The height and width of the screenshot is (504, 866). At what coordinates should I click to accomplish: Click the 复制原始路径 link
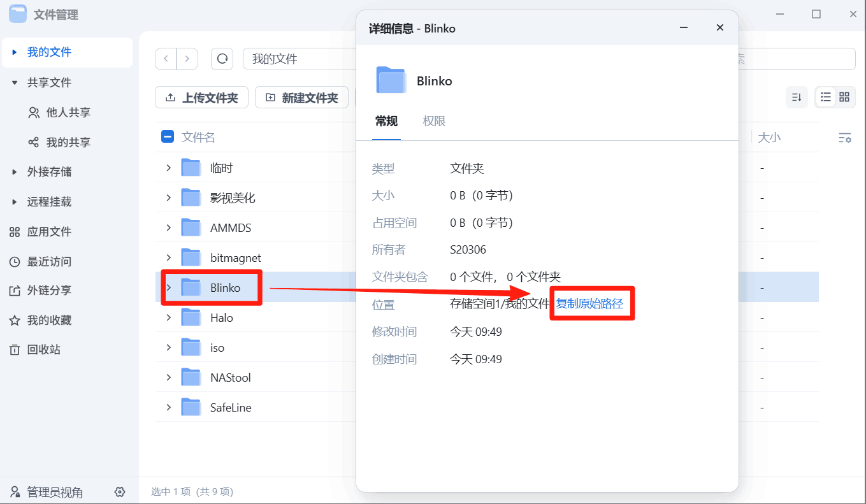point(589,304)
